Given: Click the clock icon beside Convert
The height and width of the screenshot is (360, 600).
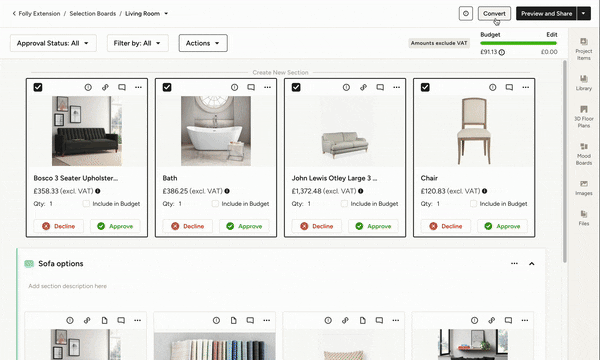Looking at the screenshot, I should pos(466,13).
